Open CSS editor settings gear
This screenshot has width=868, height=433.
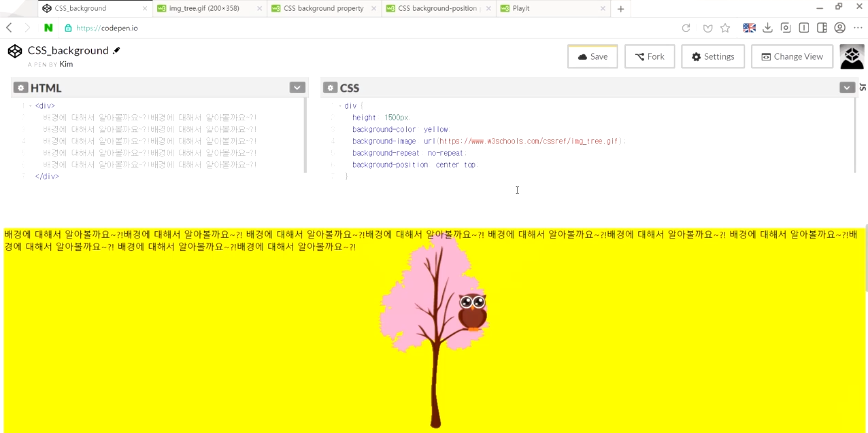point(330,88)
